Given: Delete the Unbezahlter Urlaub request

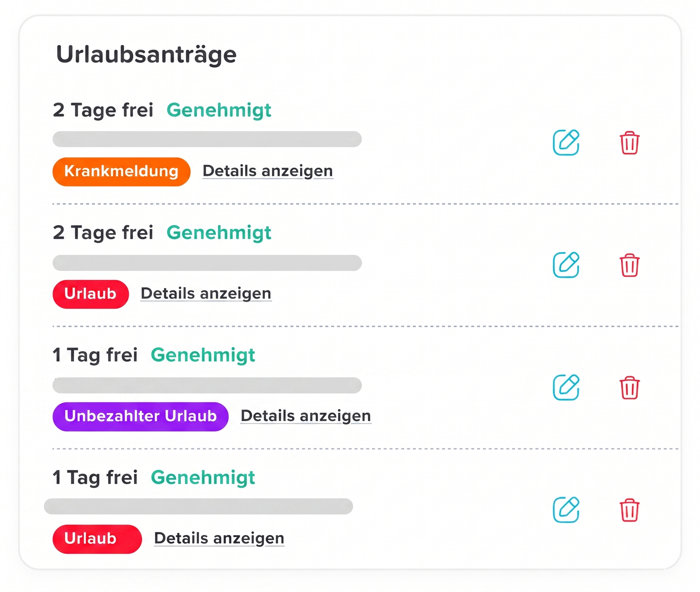Looking at the screenshot, I should (x=629, y=388).
